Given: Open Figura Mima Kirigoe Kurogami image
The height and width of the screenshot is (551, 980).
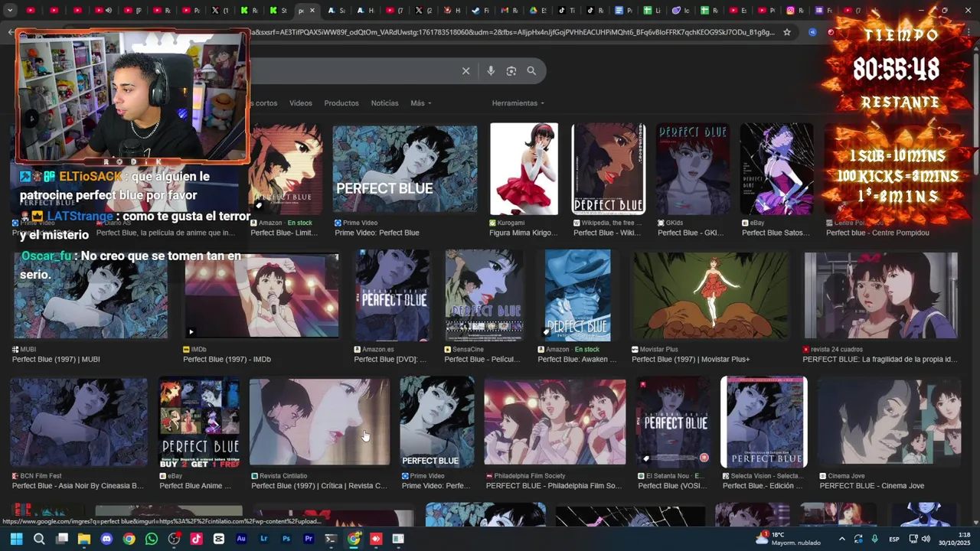Looking at the screenshot, I should tap(524, 169).
